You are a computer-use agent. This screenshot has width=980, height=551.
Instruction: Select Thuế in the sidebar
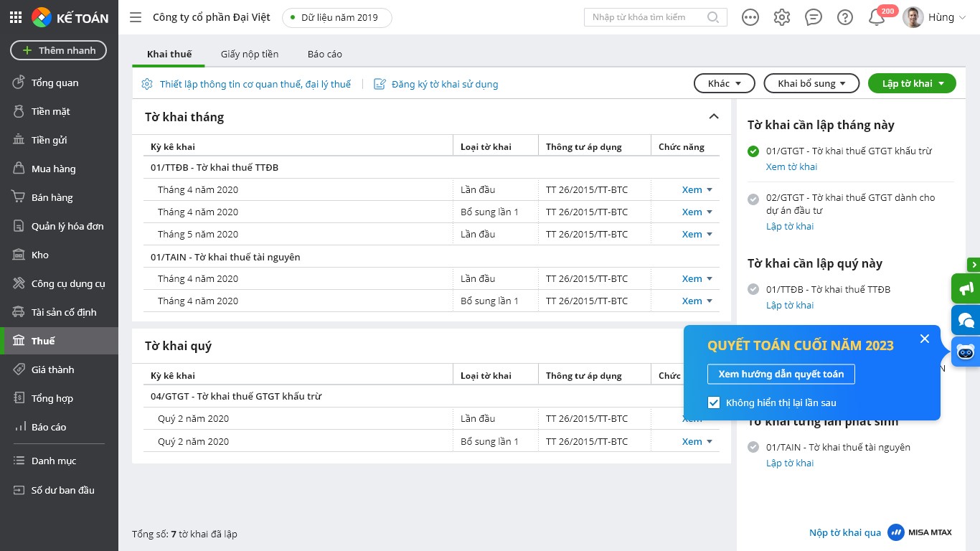coord(59,341)
